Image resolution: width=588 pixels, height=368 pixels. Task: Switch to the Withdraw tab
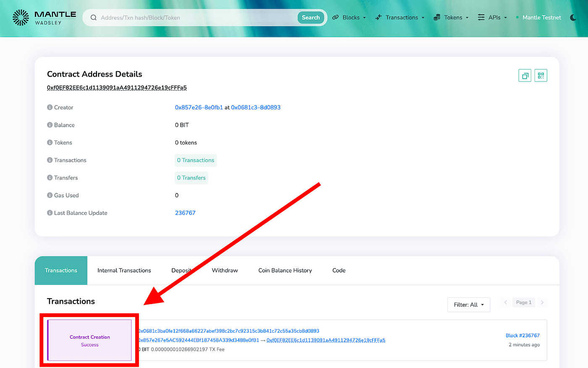(225, 270)
